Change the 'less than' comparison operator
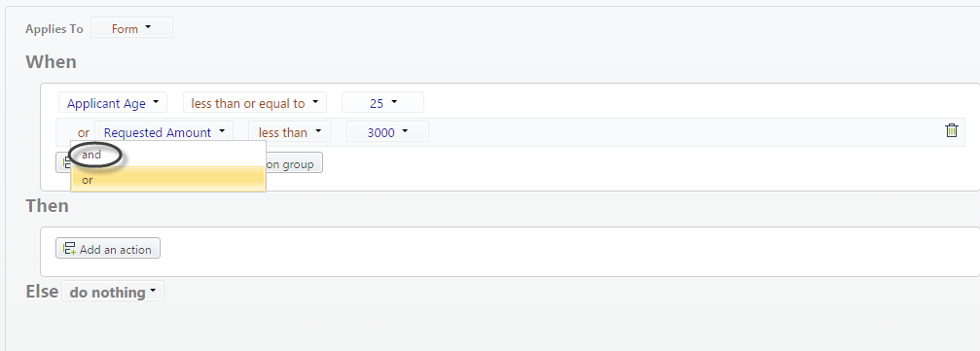Screen dimensions: 980x351 289,132
